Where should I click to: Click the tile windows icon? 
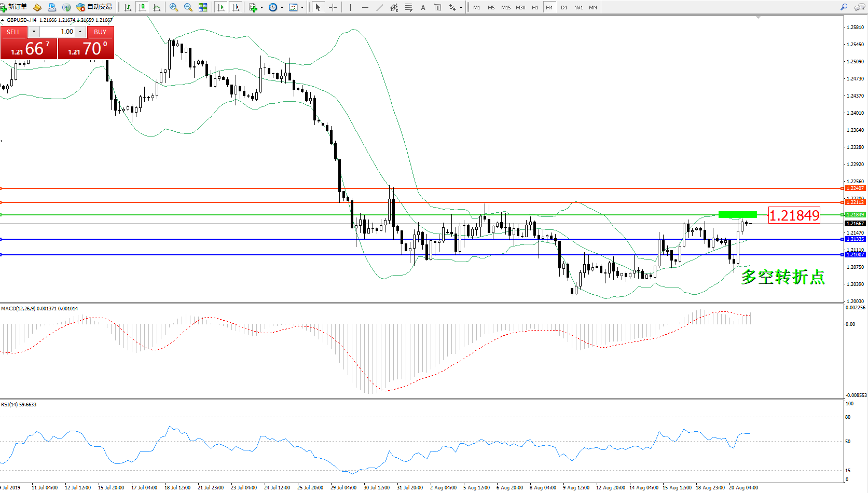click(203, 7)
